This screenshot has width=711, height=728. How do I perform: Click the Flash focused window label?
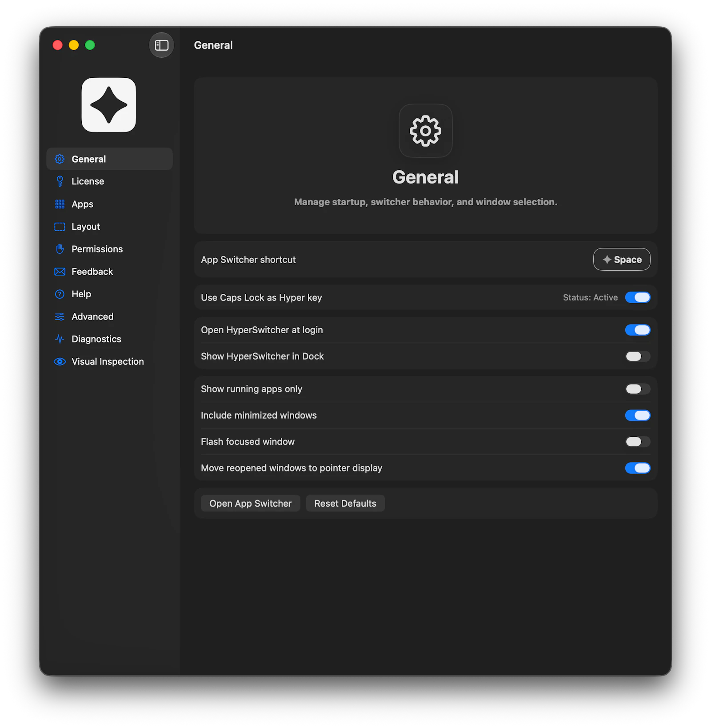(248, 442)
